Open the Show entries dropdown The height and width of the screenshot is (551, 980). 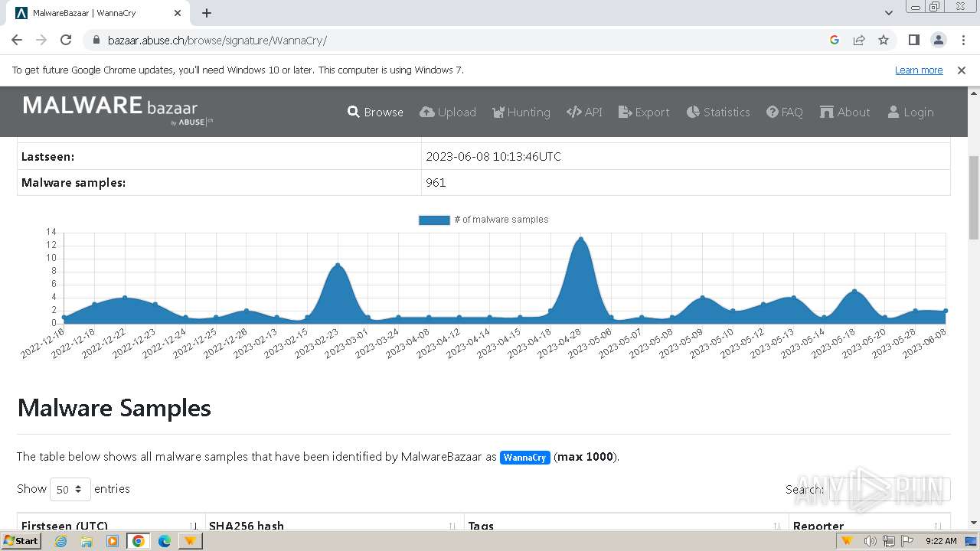point(70,489)
